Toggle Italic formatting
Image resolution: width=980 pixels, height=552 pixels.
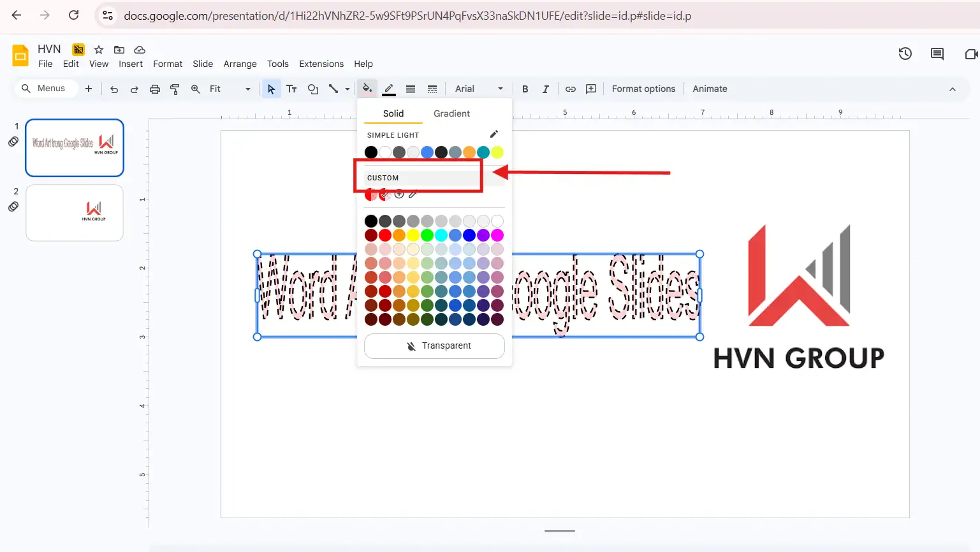545,89
